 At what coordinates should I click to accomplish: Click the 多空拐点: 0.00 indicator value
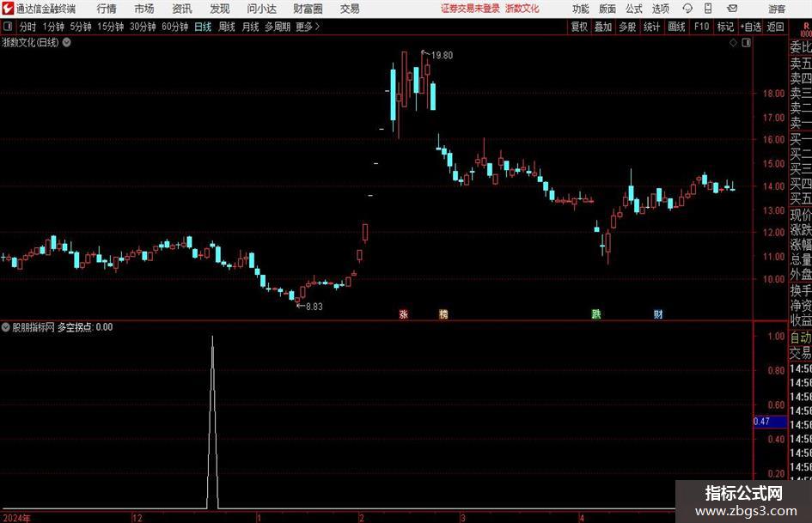pyautogui.click(x=85, y=327)
